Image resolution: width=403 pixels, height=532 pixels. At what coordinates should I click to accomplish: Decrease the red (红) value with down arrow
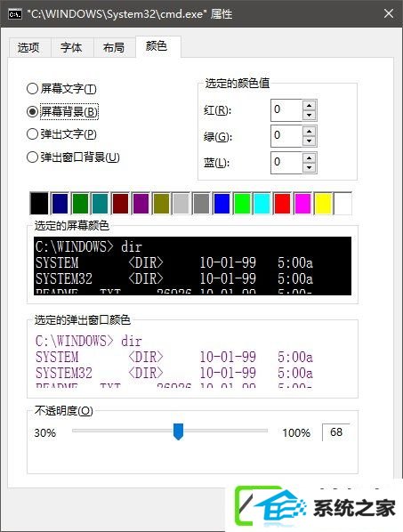[309, 116]
